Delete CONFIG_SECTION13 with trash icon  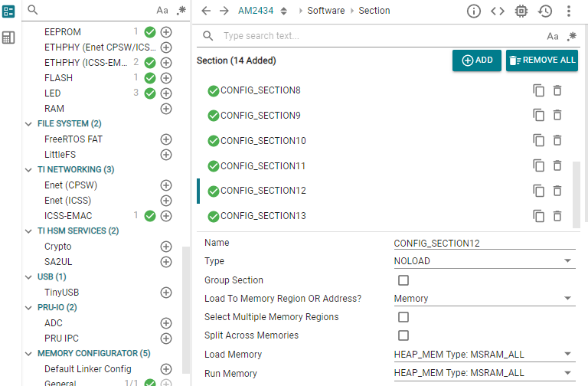(557, 216)
